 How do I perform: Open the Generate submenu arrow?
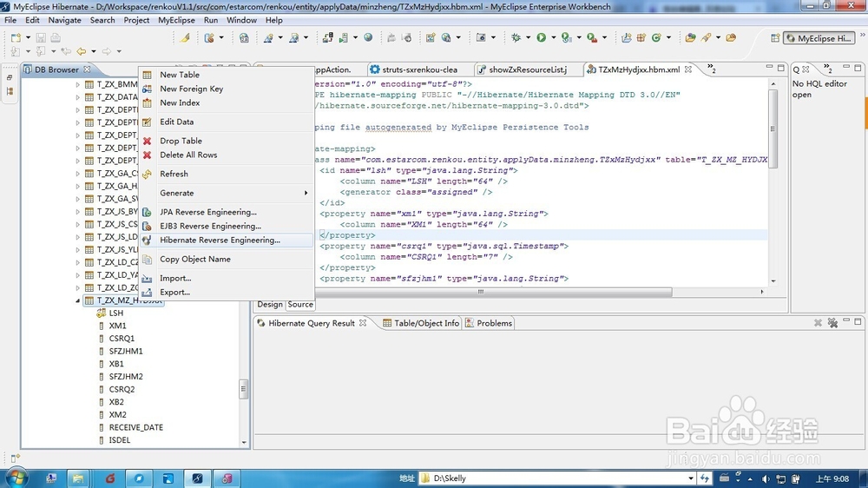[306, 193]
